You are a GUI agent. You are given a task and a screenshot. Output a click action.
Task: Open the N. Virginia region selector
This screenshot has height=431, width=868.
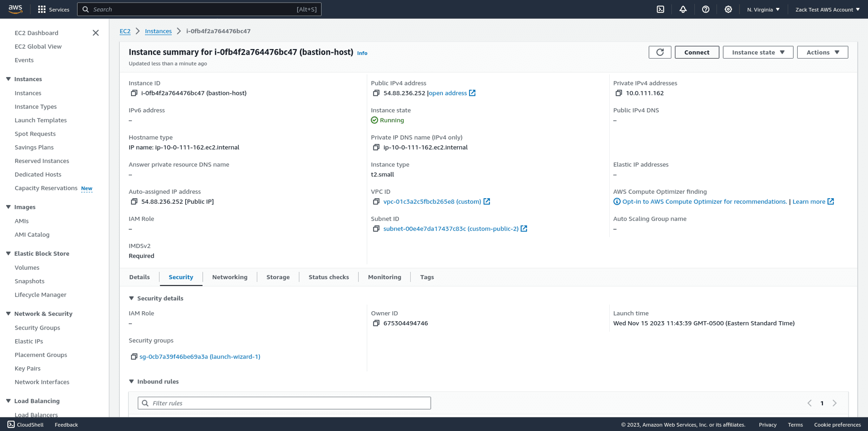763,9
